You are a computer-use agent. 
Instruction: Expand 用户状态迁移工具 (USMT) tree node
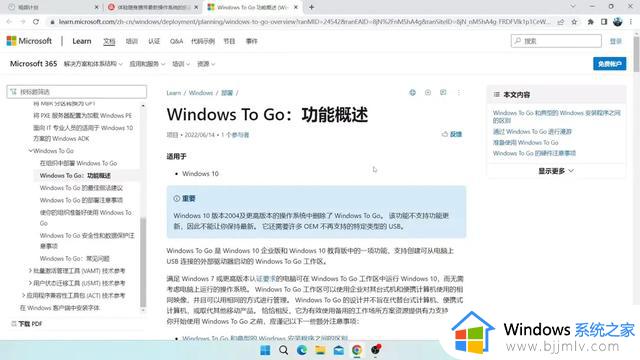coord(30,283)
